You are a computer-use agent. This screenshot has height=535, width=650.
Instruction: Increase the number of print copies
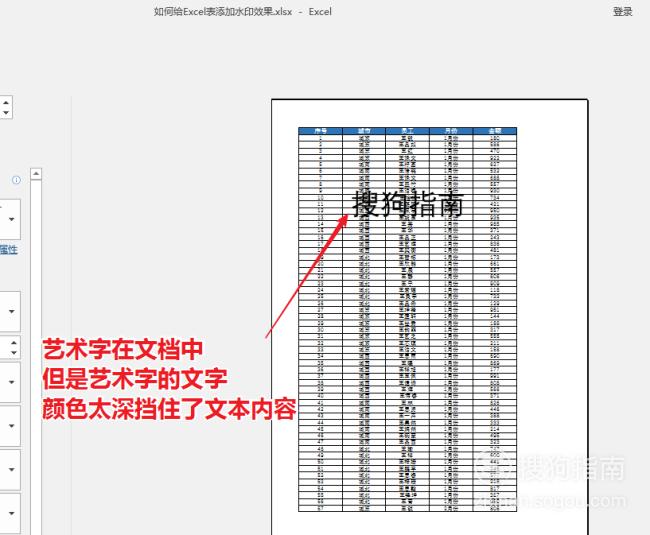point(6,102)
